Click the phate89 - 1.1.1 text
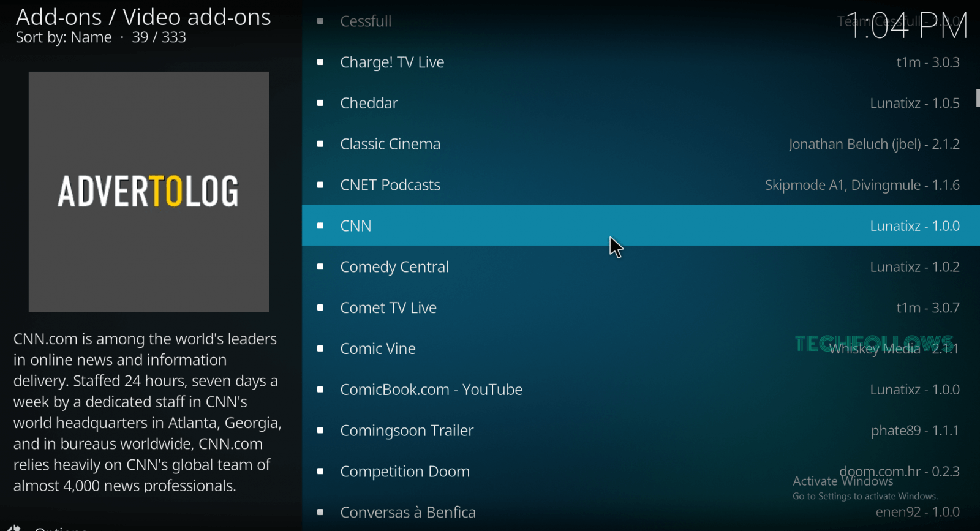 tap(915, 431)
